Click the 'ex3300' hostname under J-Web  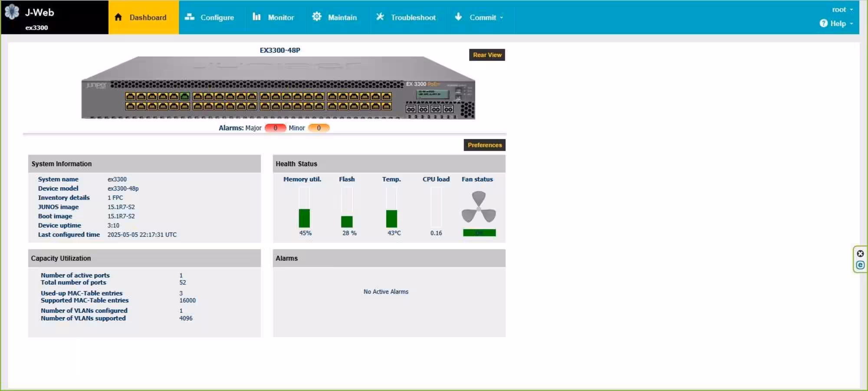click(36, 27)
